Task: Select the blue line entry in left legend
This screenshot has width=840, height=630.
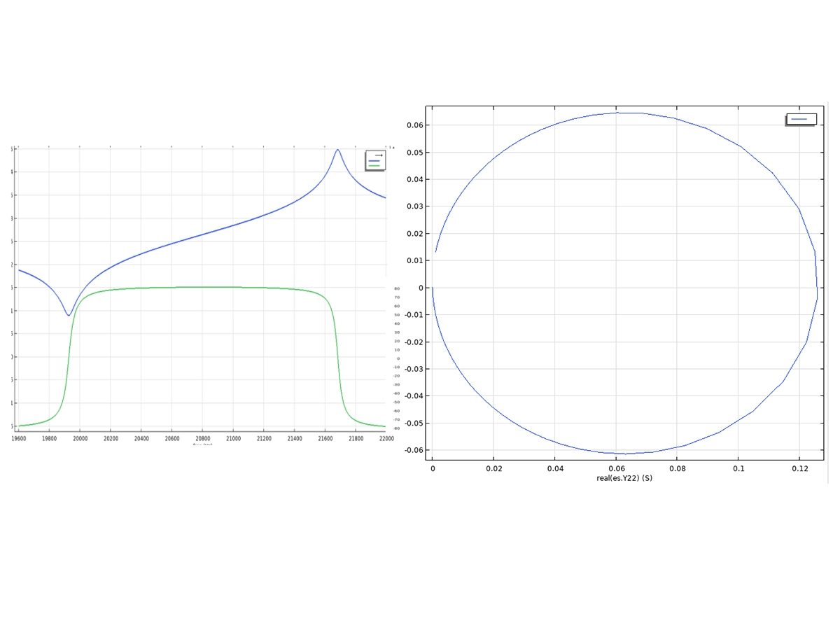Action: [x=374, y=161]
